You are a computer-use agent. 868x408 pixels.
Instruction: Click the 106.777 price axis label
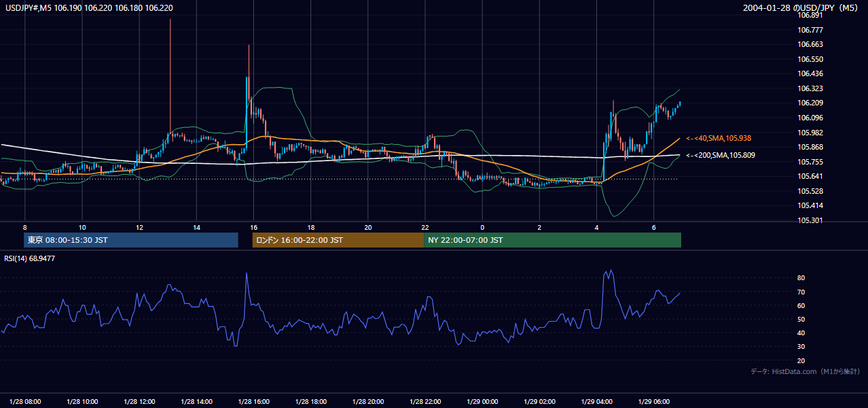(x=810, y=30)
